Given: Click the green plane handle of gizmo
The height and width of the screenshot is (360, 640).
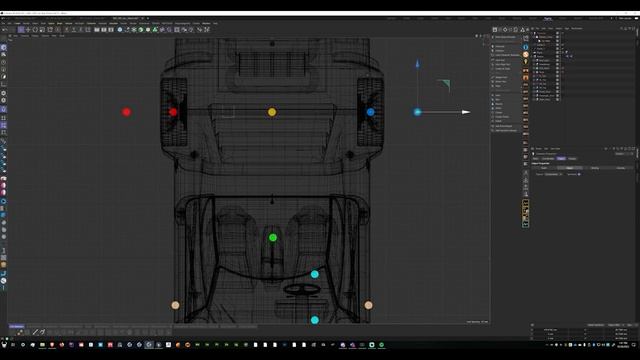Looking at the screenshot, I should tap(445, 85).
